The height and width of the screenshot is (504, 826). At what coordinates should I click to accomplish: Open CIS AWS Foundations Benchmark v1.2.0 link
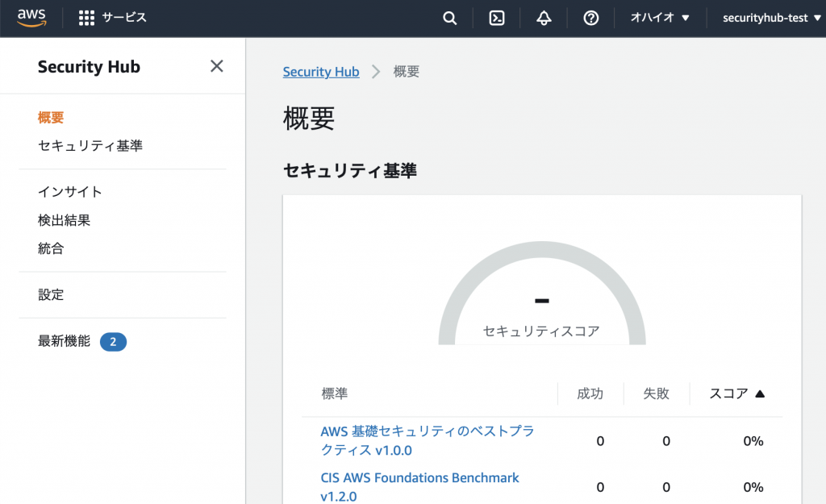point(419,487)
